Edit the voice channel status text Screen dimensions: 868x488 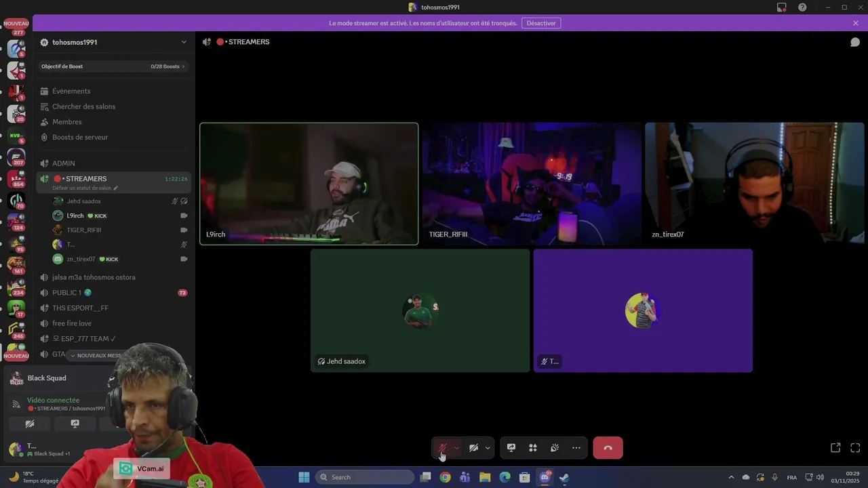coord(85,188)
